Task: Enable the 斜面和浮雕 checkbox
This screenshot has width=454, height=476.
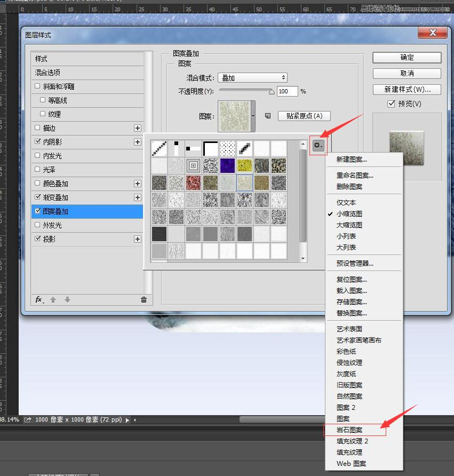Action: pyautogui.click(x=37, y=86)
